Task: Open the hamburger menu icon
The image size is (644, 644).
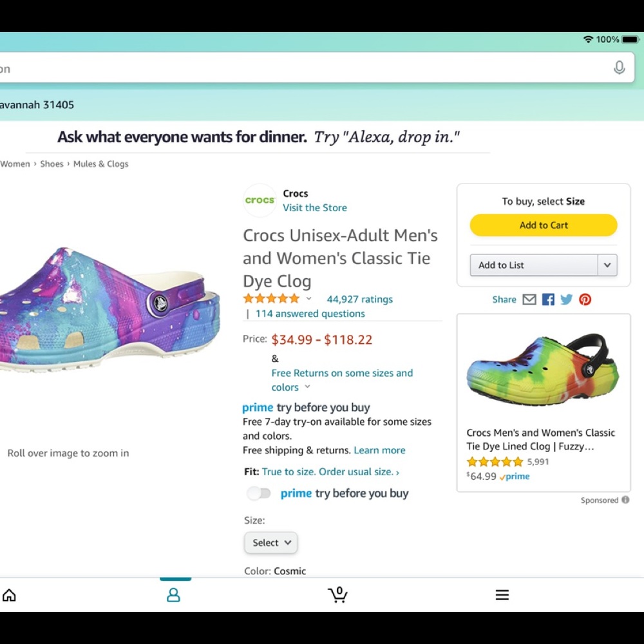Action: pos(502,595)
